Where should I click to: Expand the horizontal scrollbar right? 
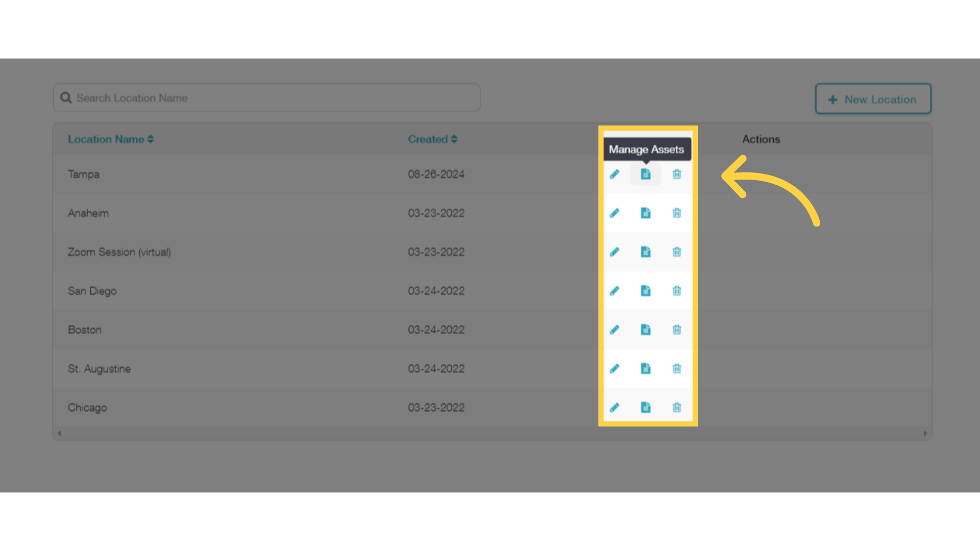click(x=925, y=433)
